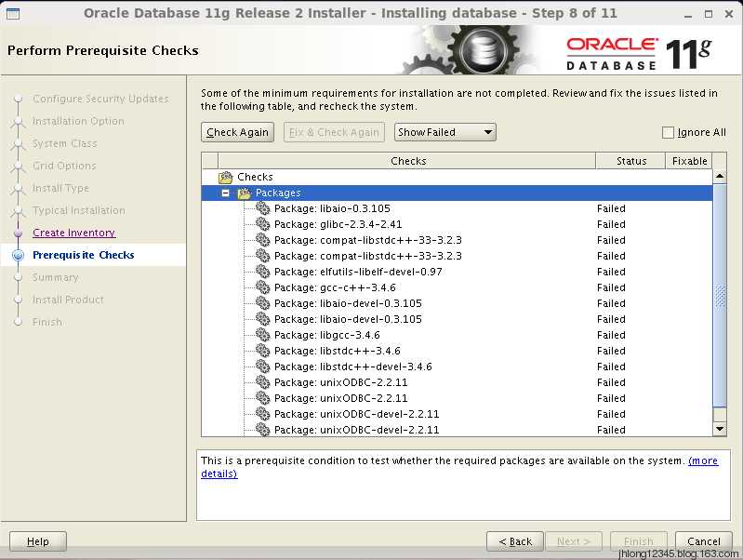
Task: Select row Package: libstdc++-devel-3.4.6
Action: (x=457, y=367)
